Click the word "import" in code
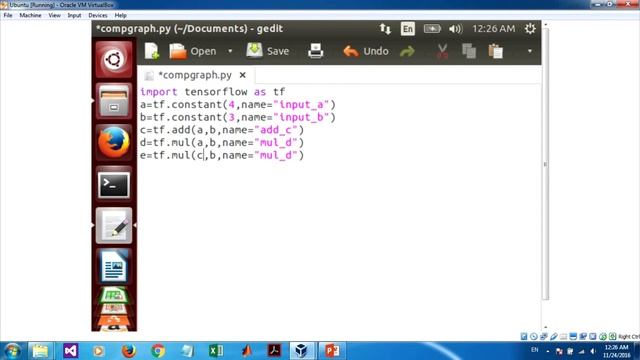 [x=159, y=92]
